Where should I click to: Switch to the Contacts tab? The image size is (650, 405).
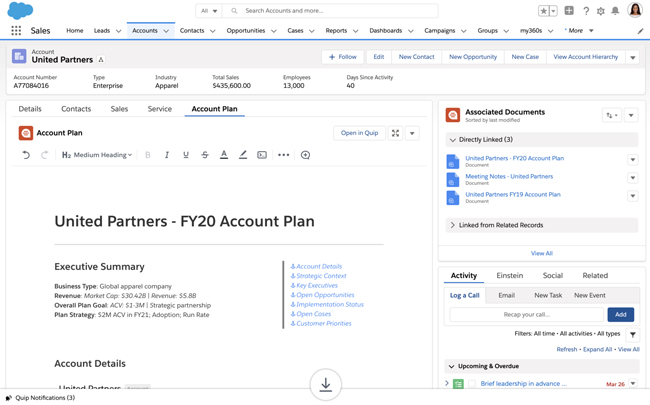tap(76, 109)
